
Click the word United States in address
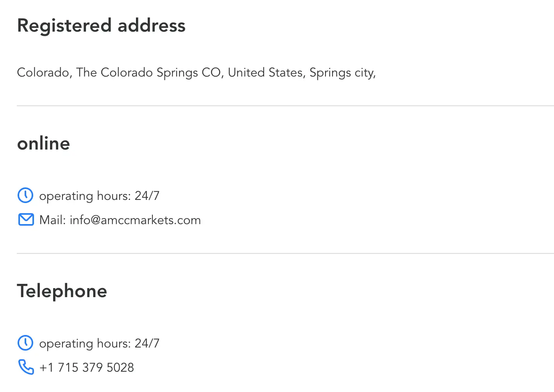pyautogui.click(x=265, y=73)
